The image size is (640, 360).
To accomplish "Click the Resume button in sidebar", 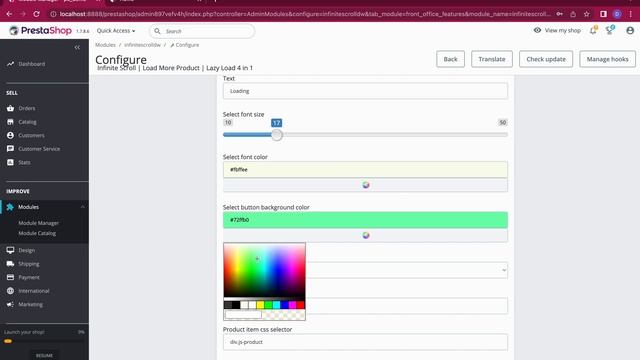I will coord(44,355).
